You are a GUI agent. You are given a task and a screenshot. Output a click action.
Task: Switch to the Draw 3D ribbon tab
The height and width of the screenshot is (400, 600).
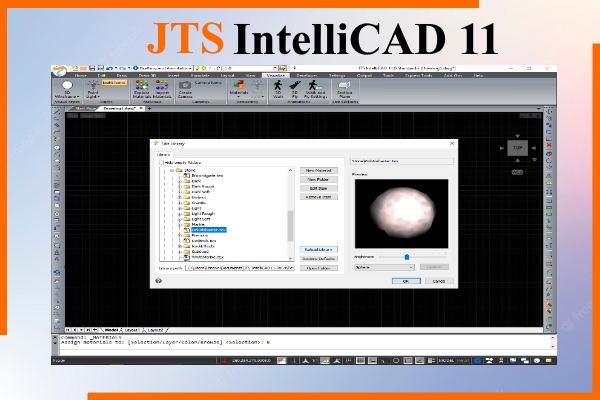[147, 76]
